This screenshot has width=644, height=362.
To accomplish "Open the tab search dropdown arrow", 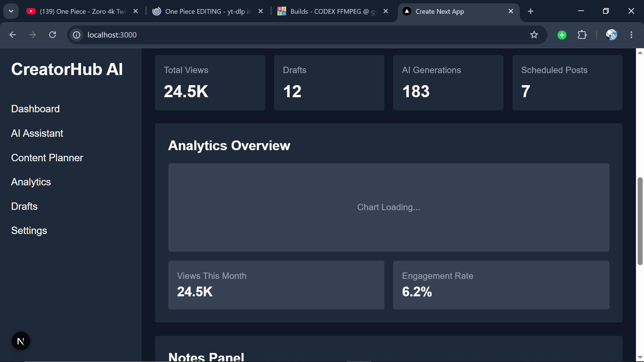I will pos(11,11).
